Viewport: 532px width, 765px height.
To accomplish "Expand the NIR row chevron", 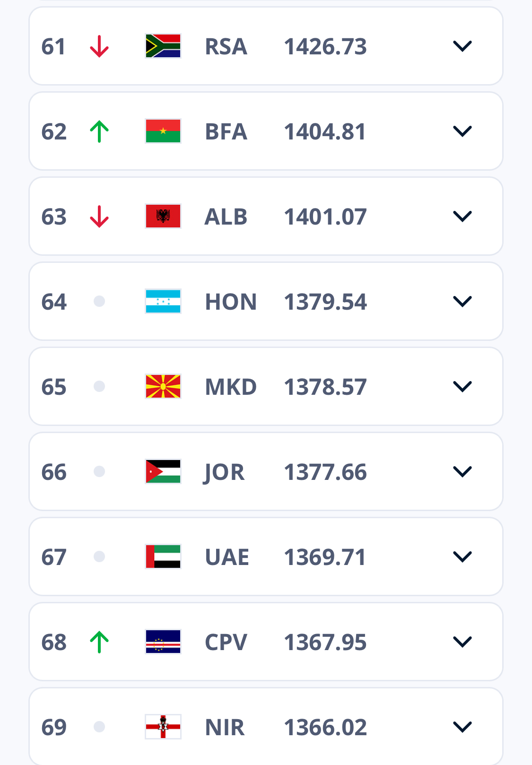I will pyautogui.click(x=462, y=727).
